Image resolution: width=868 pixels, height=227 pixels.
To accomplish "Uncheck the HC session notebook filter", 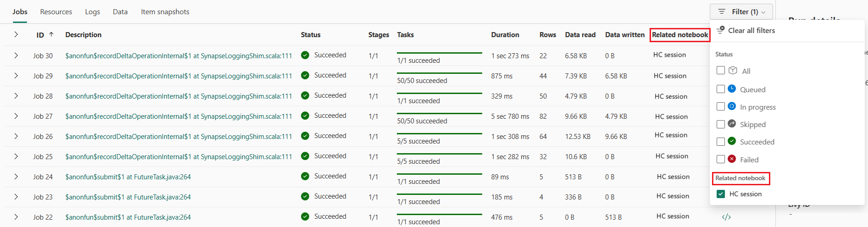I will (721, 194).
